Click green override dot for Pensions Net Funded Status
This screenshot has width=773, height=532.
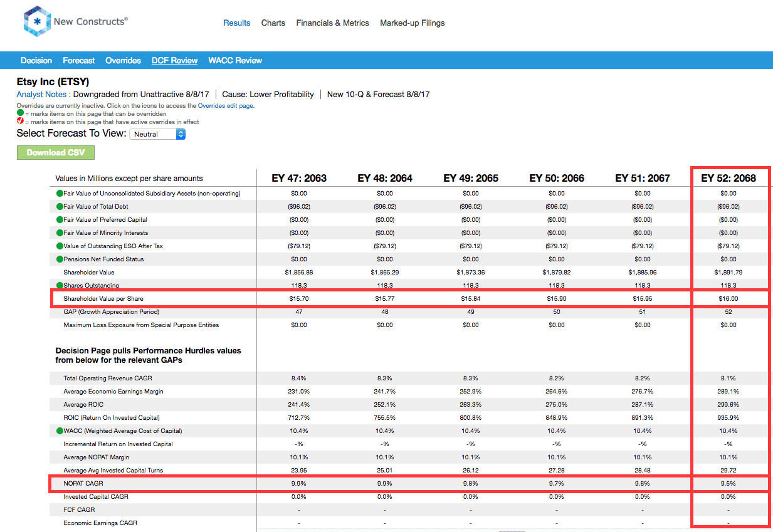[60, 259]
